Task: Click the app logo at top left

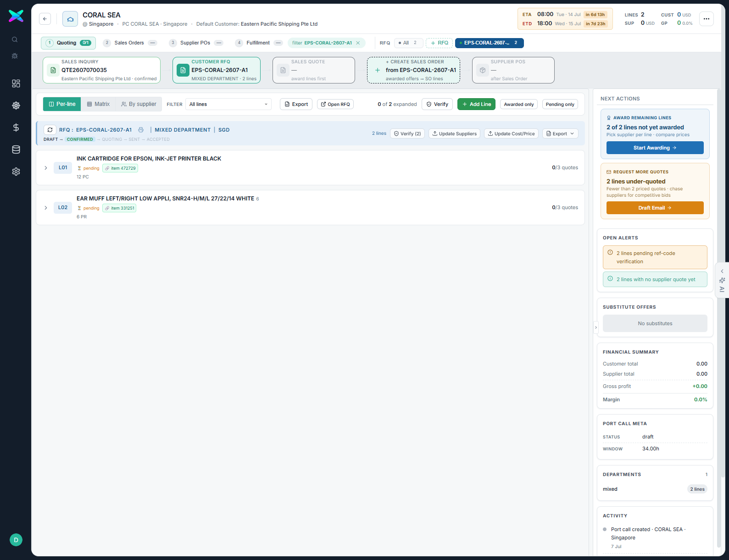Action: point(16,16)
